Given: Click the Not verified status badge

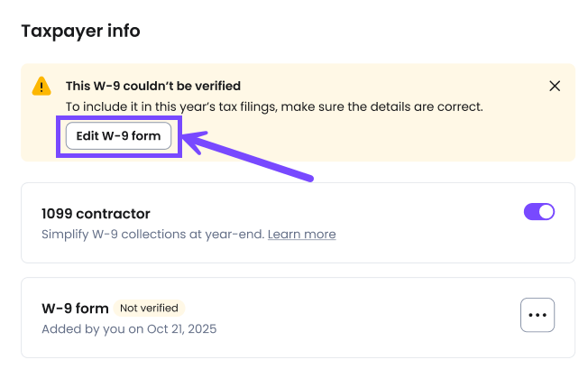Looking at the screenshot, I should 150,308.
